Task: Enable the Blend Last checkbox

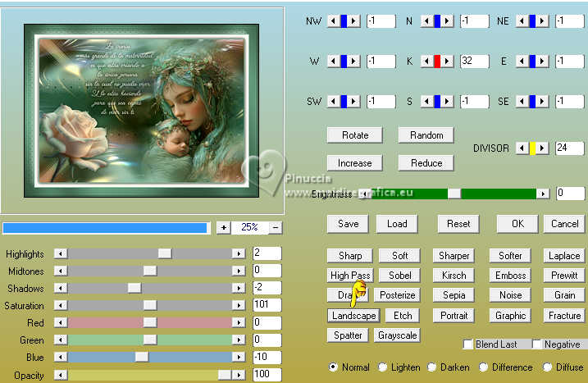Action: pyautogui.click(x=468, y=344)
